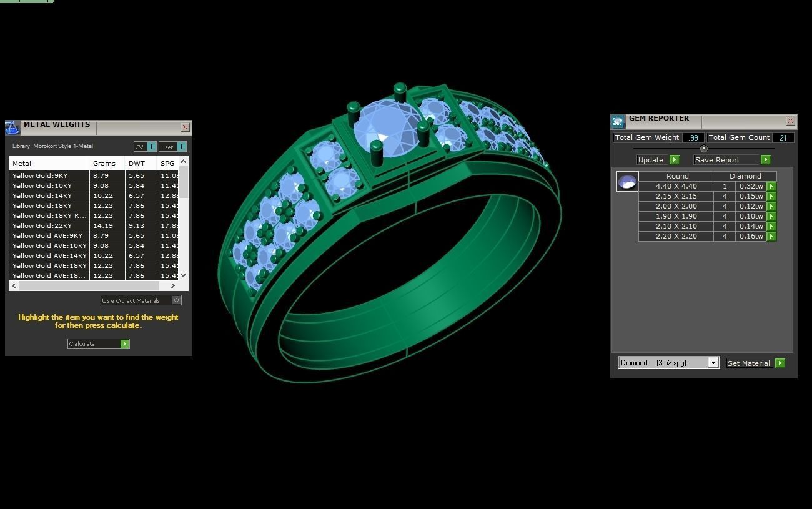
Task: Select the 2.00 X 2.00 row's green arrow
Action: coord(771,206)
